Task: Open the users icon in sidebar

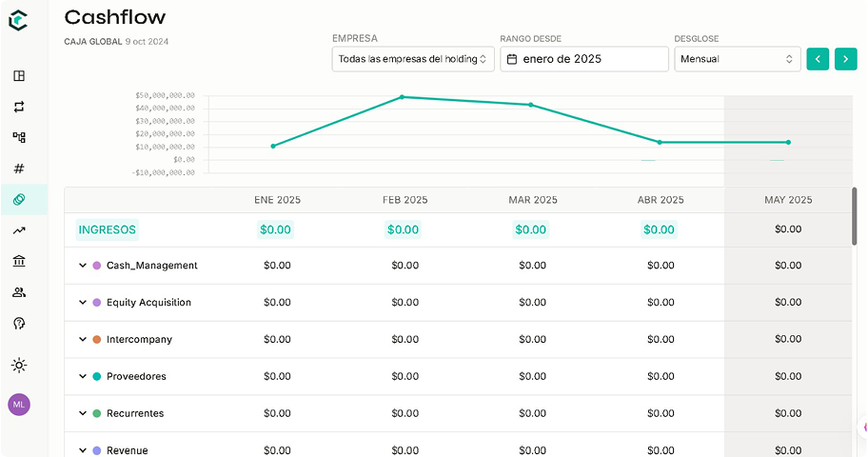Action: (x=19, y=292)
